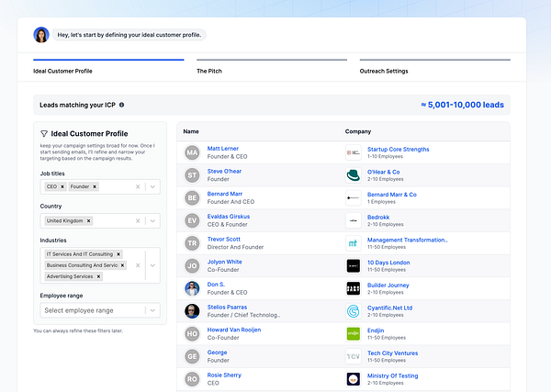Open Matt Lerner's profile
Viewport: 551px width, 392px height.
pos(223,149)
